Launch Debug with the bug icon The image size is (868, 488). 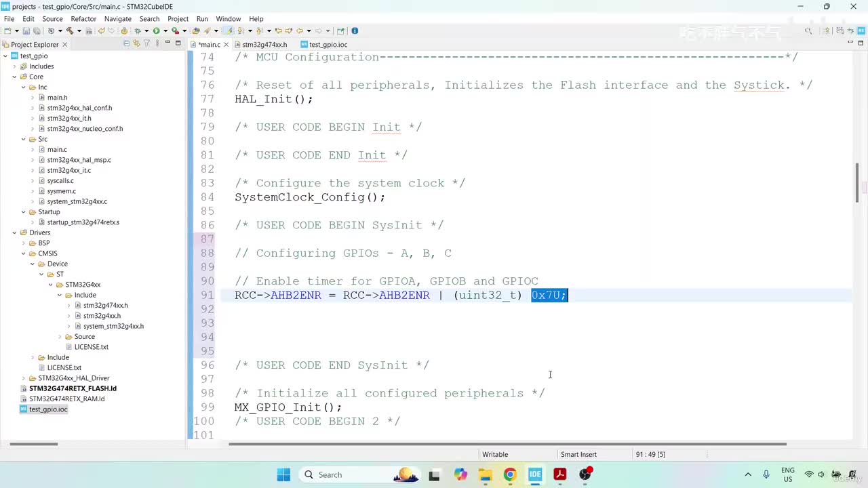[137, 30]
